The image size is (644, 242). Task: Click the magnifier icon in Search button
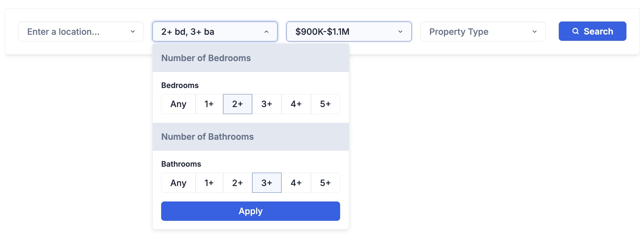[x=575, y=31]
